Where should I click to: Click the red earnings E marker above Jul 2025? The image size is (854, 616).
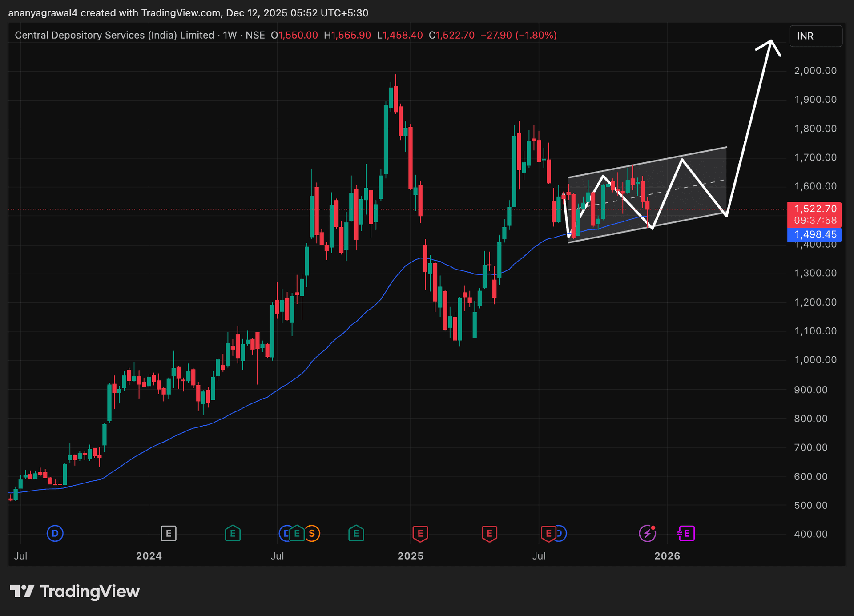(548, 533)
